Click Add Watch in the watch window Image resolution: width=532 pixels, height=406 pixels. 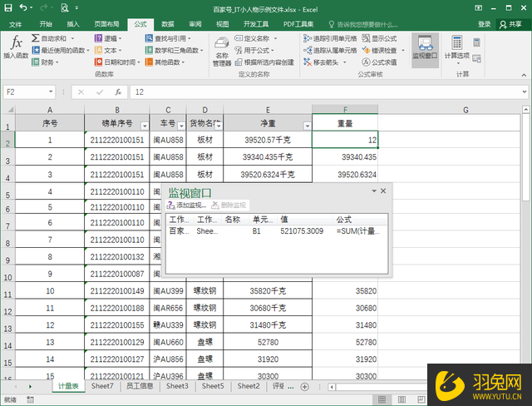pos(186,205)
